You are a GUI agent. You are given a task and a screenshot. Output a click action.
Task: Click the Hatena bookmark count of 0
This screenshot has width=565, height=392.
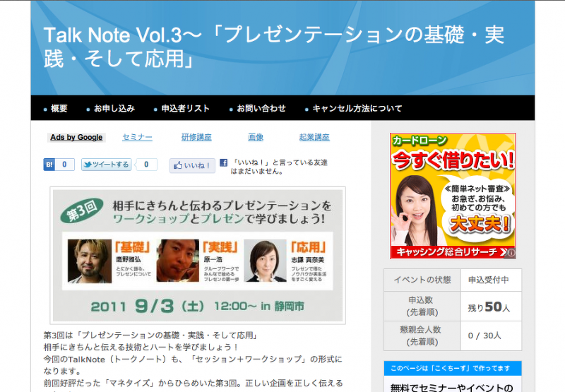[x=64, y=165]
